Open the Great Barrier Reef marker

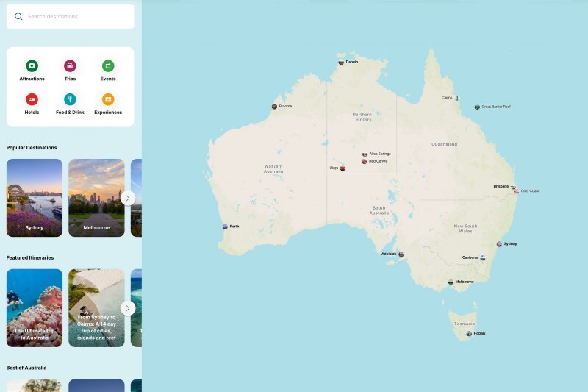pos(477,107)
